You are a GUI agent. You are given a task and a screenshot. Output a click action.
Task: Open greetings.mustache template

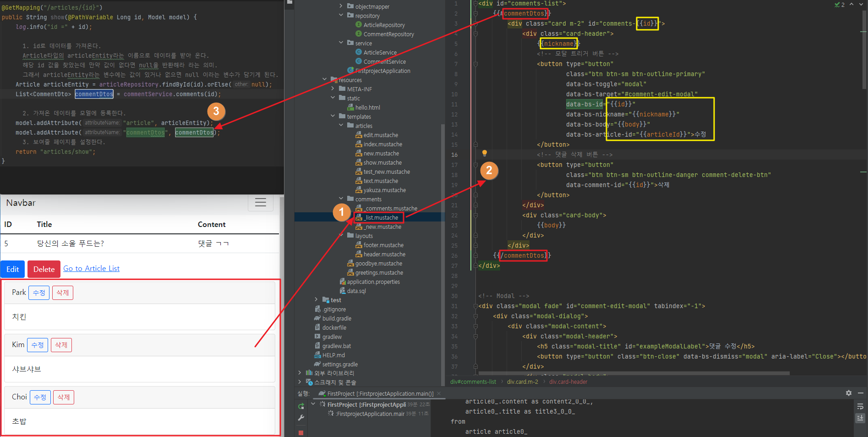375,273
